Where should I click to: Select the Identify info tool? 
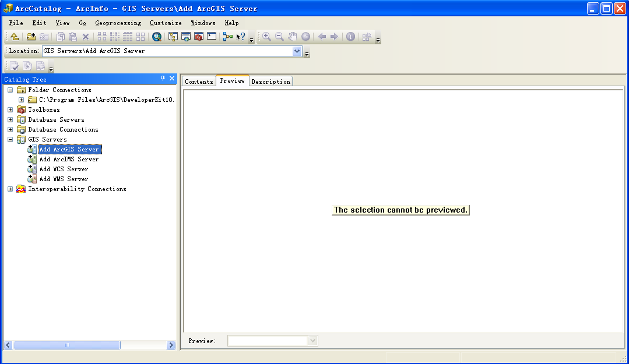pos(350,37)
